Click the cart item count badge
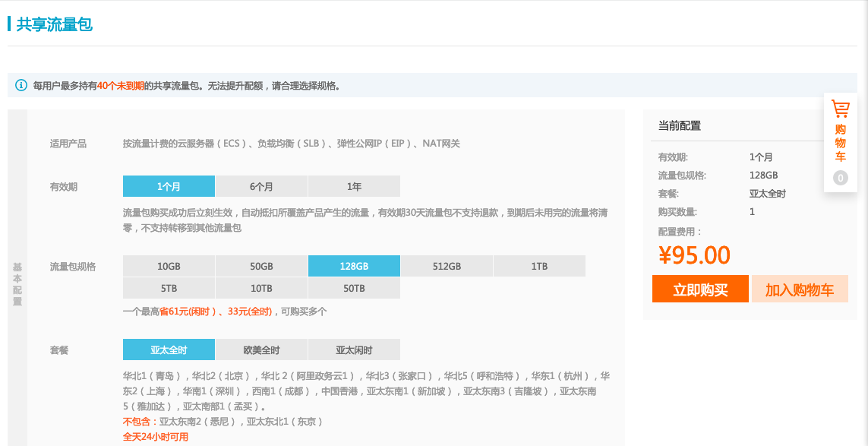Screen dimensions: 868x446 [x=840, y=179]
